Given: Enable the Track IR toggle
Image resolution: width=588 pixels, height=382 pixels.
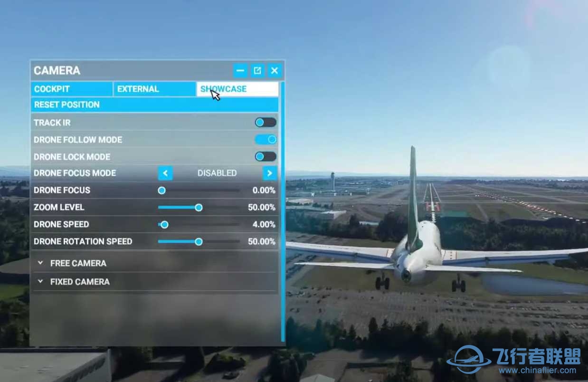Looking at the screenshot, I should (x=266, y=123).
